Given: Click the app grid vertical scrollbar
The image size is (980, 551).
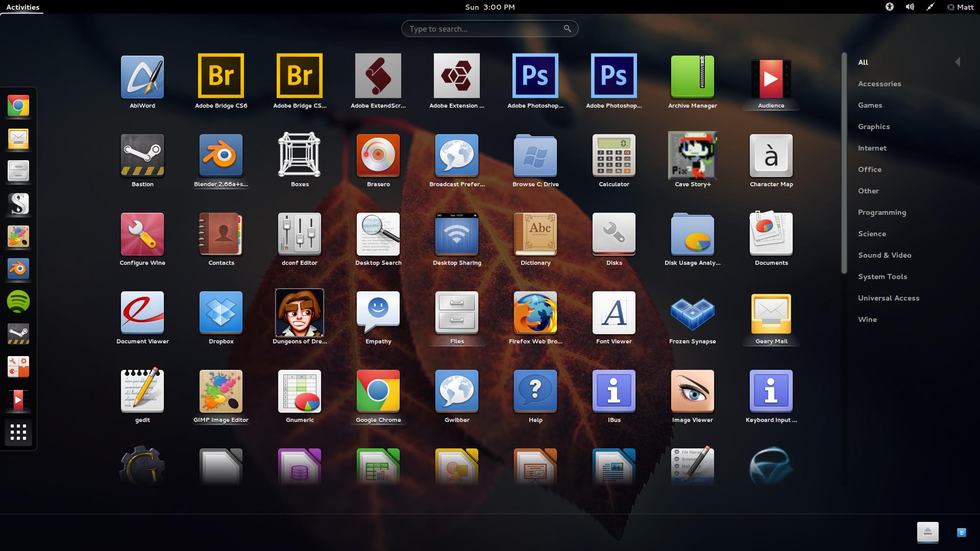Looking at the screenshot, I should (x=844, y=163).
